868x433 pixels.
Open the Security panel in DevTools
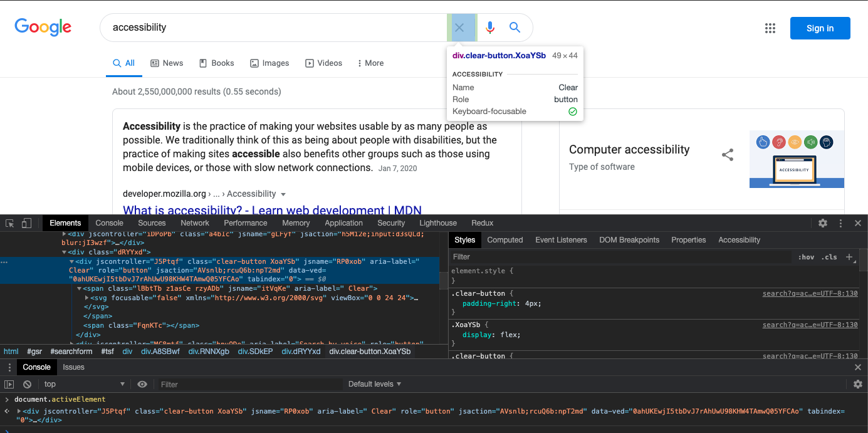click(391, 223)
